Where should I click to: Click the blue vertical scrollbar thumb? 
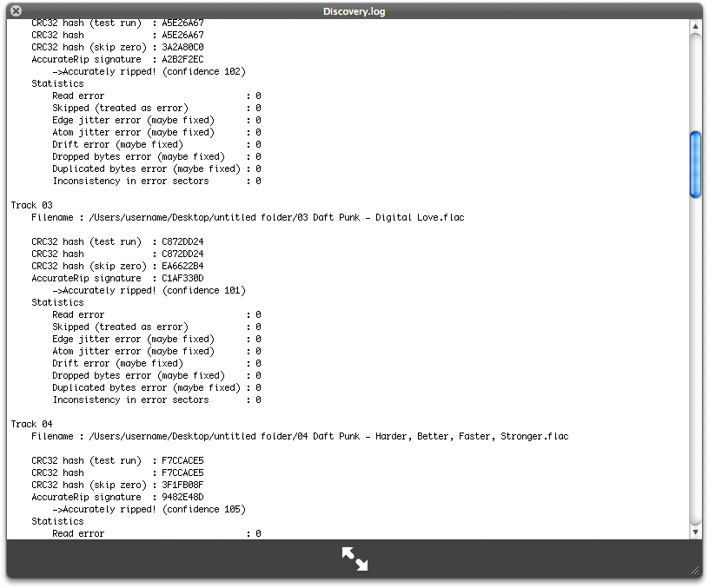(695, 164)
